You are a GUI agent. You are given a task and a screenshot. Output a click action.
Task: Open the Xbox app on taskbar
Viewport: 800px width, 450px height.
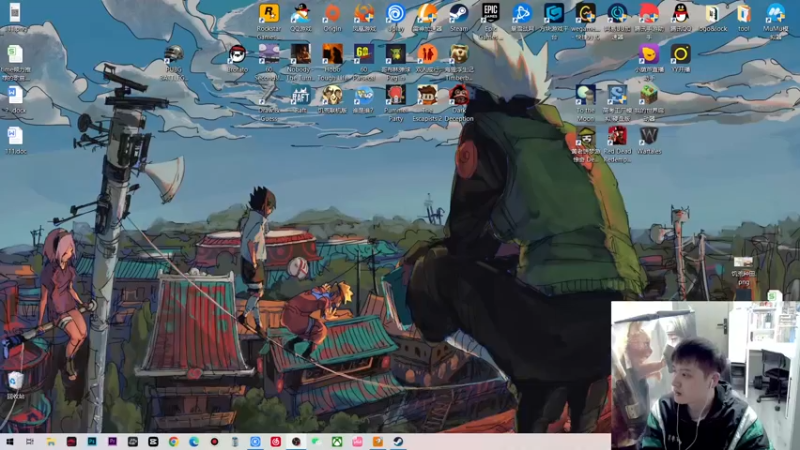(x=337, y=442)
